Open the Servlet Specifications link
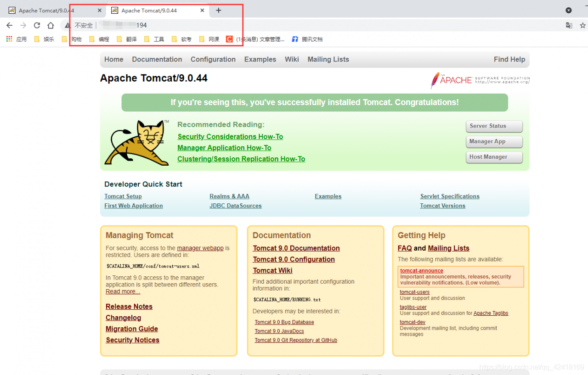The height and width of the screenshot is (375, 588). click(450, 196)
